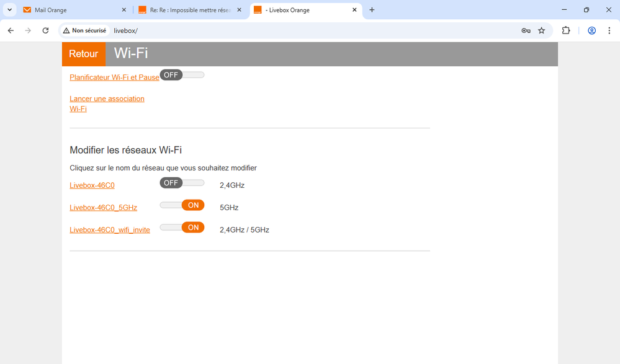Select the Livebox Orange tab
The height and width of the screenshot is (364, 620).
305,10
